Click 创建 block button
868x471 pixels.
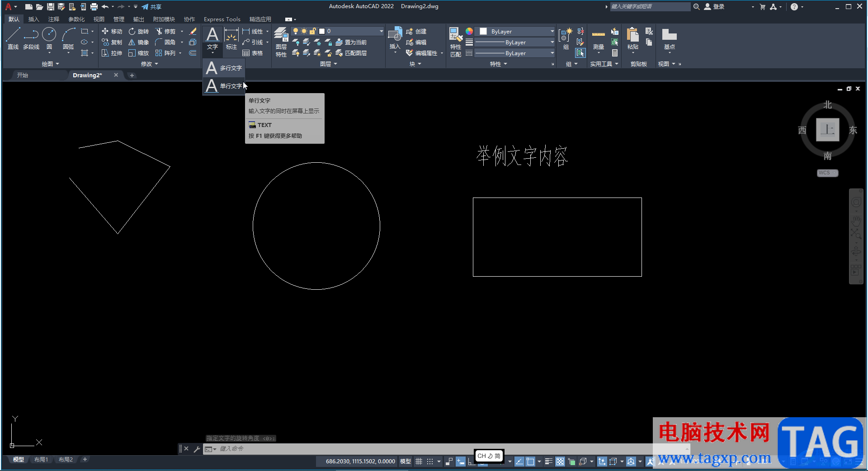416,31
